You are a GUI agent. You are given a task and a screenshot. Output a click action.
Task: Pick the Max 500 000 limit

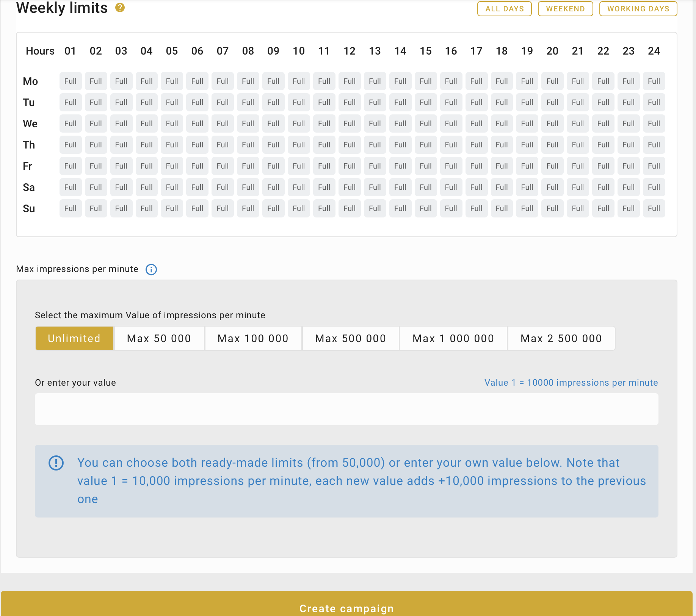(350, 338)
